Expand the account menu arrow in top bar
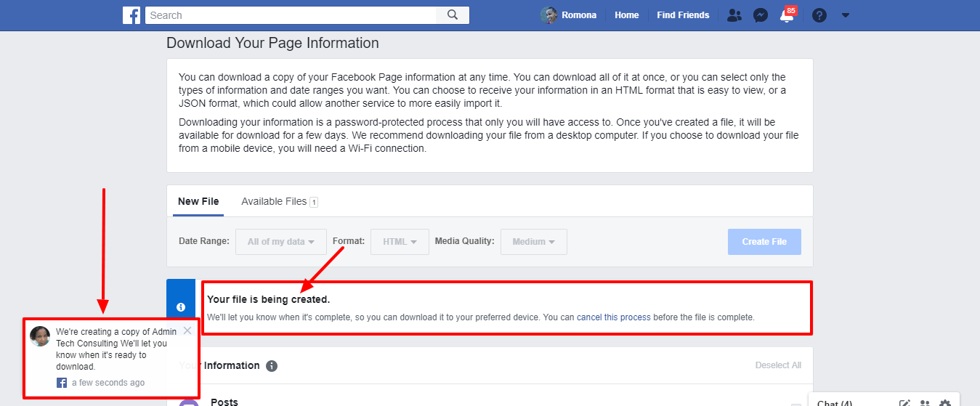 click(x=845, y=15)
